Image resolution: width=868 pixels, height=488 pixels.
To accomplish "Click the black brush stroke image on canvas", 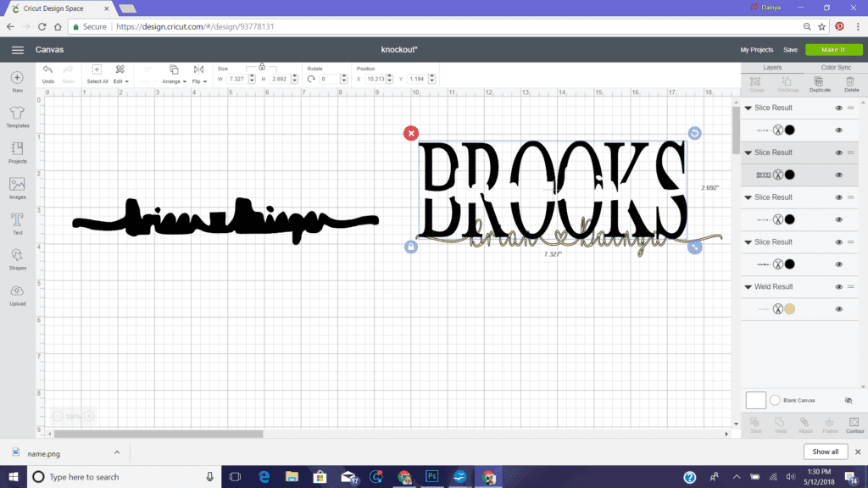I will coord(225,220).
